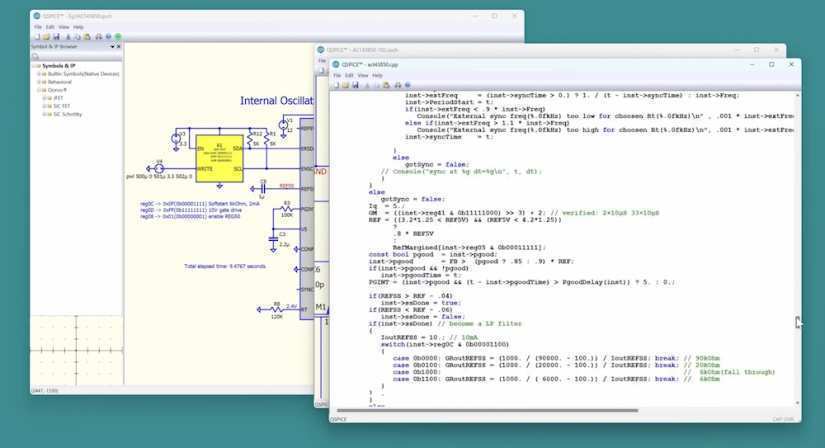The height and width of the screenshot is (448, 825).
Task: Close the Symbol & IP Browser panel
Action: point(119,46)
